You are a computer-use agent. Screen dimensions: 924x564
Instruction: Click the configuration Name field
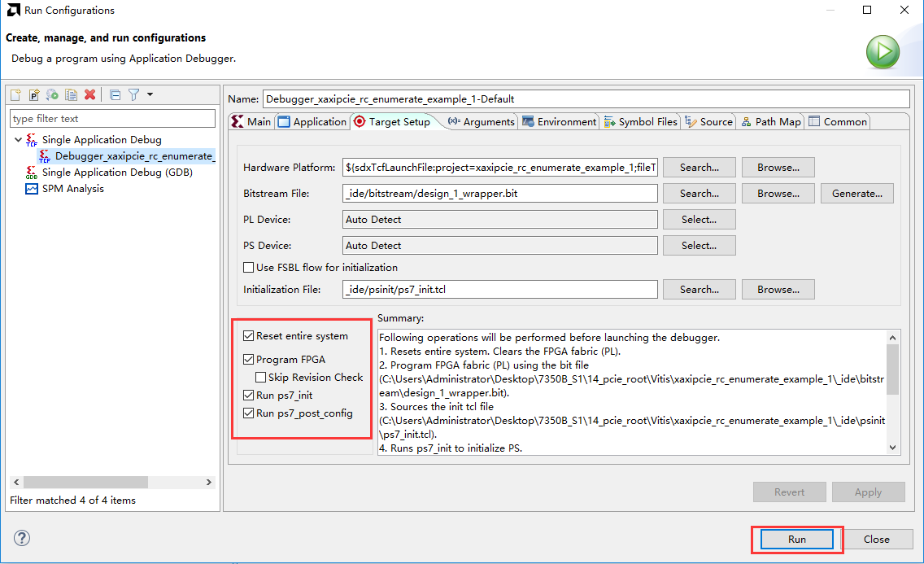click(586, 99)
